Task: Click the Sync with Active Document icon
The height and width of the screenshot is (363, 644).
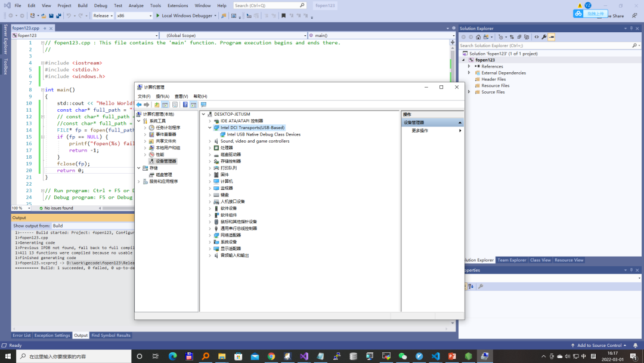Action: (512, 37)
